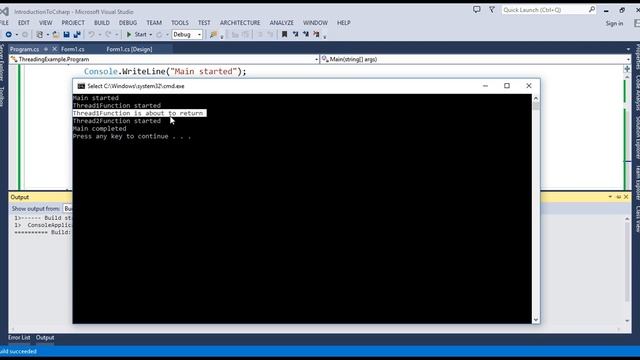Click the 'Main started' console line
Viewport: 640px width, 360px height.
coord(96,98)
